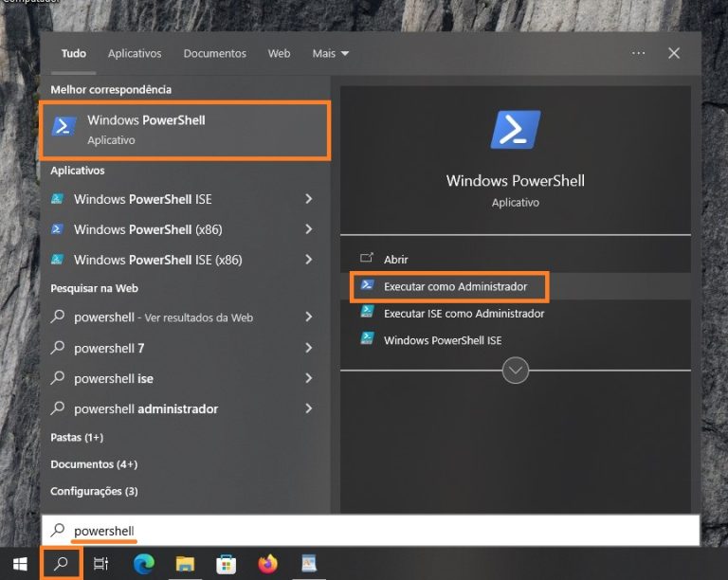The height and width of the screenshot is (580, 728).
Task: Open Firefox from the taskbar
Action: tap(267, 564)
